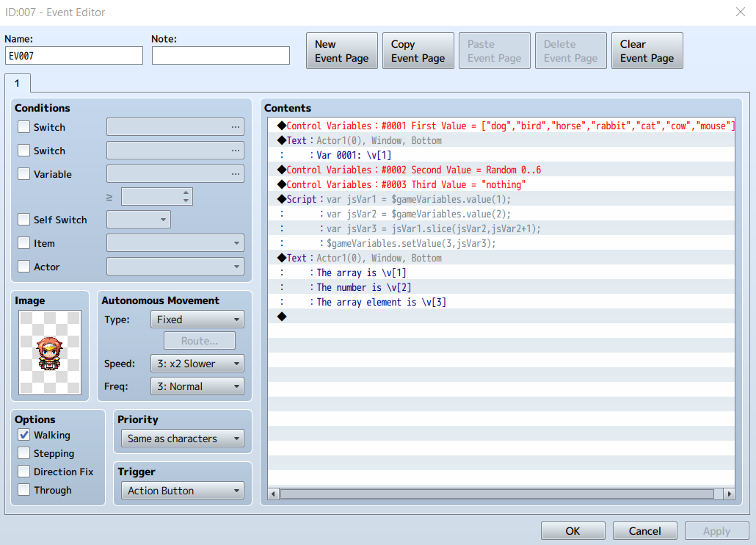Select 'The array is \v[1]' line

click(501, 272)
